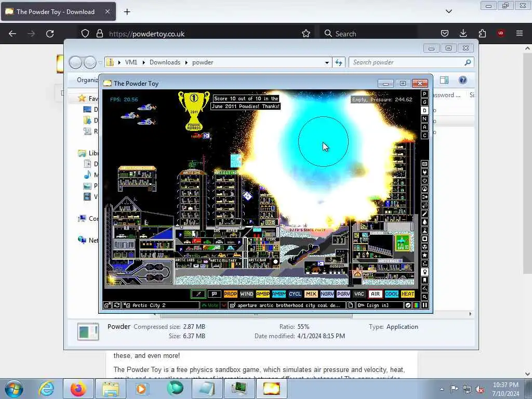Open the Special elements star icon

click(424, 256)
